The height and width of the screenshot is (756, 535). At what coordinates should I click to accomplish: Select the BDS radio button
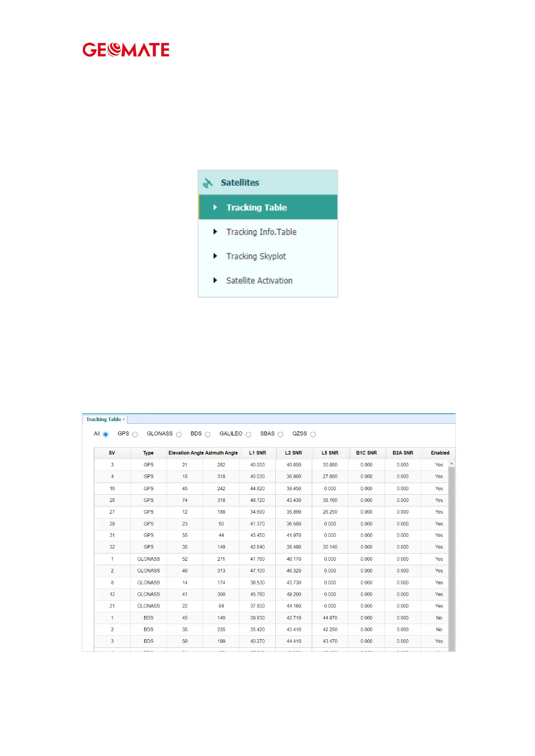(208, 434)
